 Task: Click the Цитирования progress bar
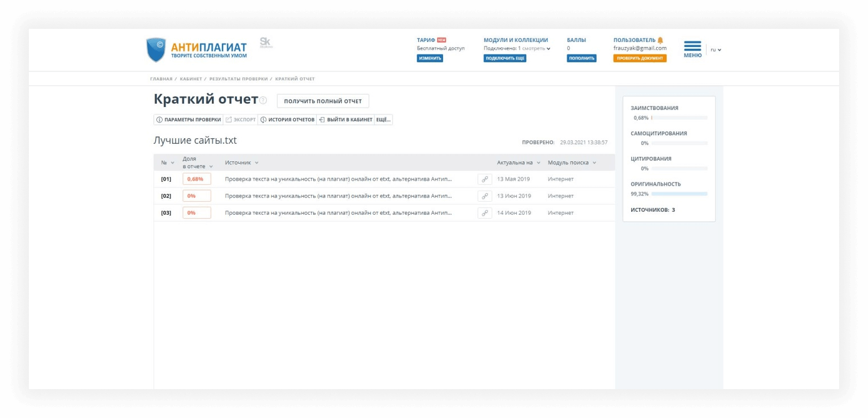coord(679,168)
